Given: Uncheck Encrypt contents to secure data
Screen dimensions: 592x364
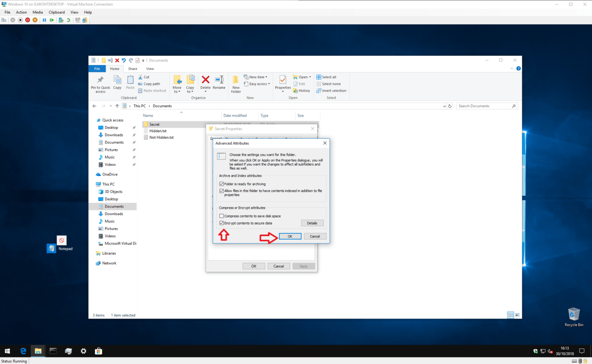Looking at the screenshot, I should click(221, 223).
